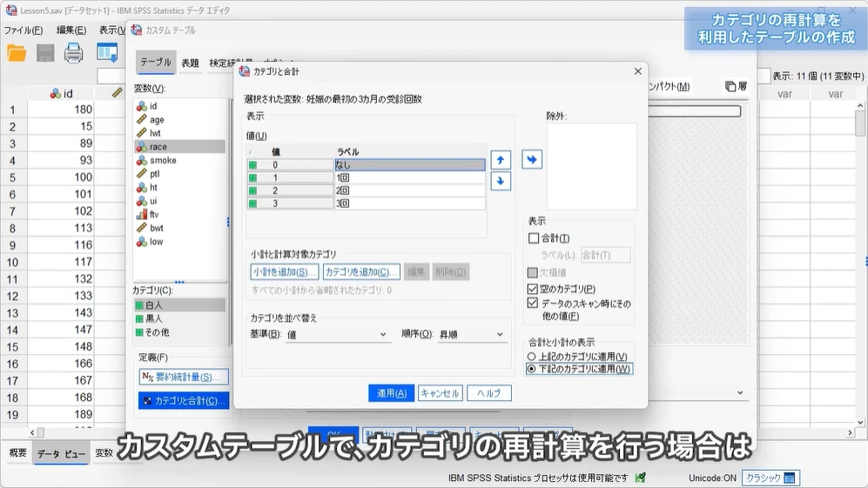Click the move-up arrow button
This screenshot has height=488, width=868.
click(x=501, y=160)
